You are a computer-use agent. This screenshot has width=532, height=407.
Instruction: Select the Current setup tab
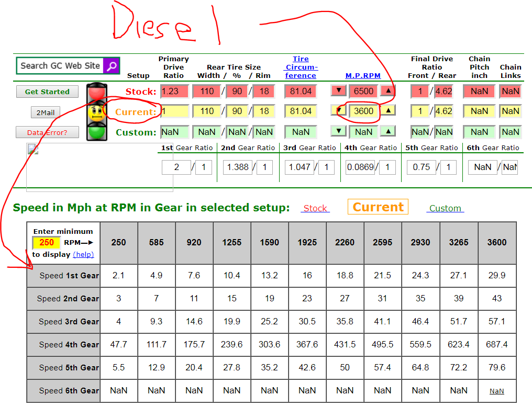tap(378, 207)
